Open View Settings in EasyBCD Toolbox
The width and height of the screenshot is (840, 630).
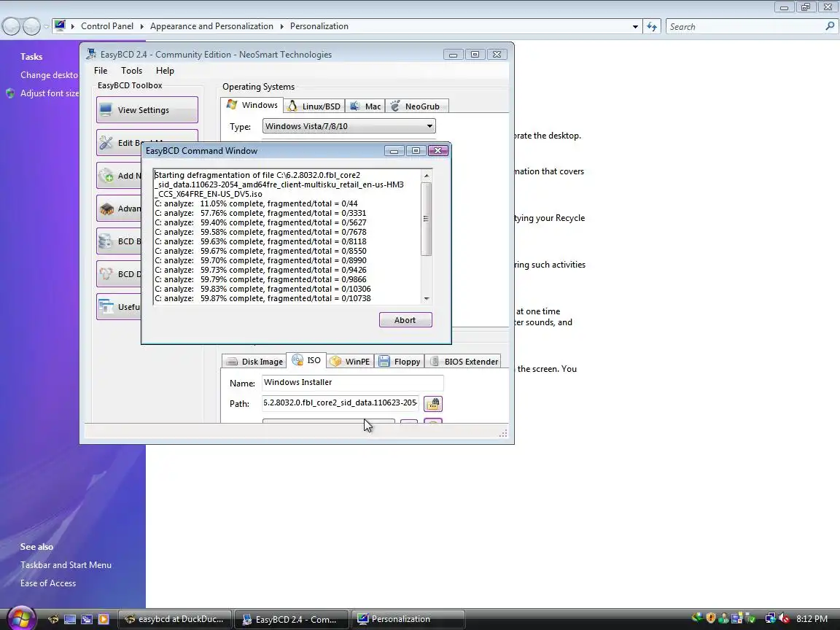coord(147,110)
